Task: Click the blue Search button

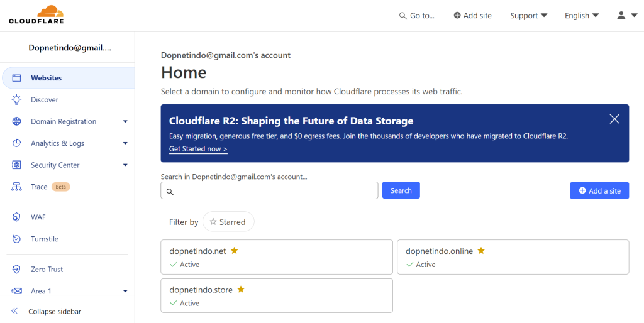Action: point(401,190)
